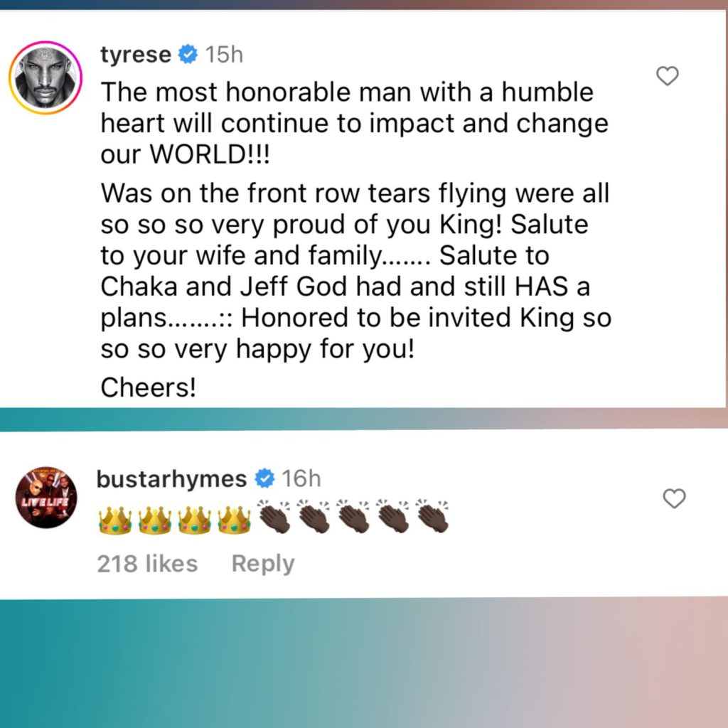Click the fourth crown emoji
This screenshot has height=728, width=728.
pos(235,520)
